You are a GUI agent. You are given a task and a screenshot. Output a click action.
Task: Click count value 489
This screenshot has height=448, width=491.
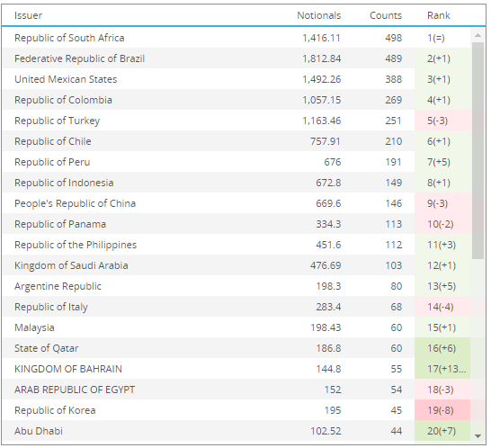(x=393, y=58)
